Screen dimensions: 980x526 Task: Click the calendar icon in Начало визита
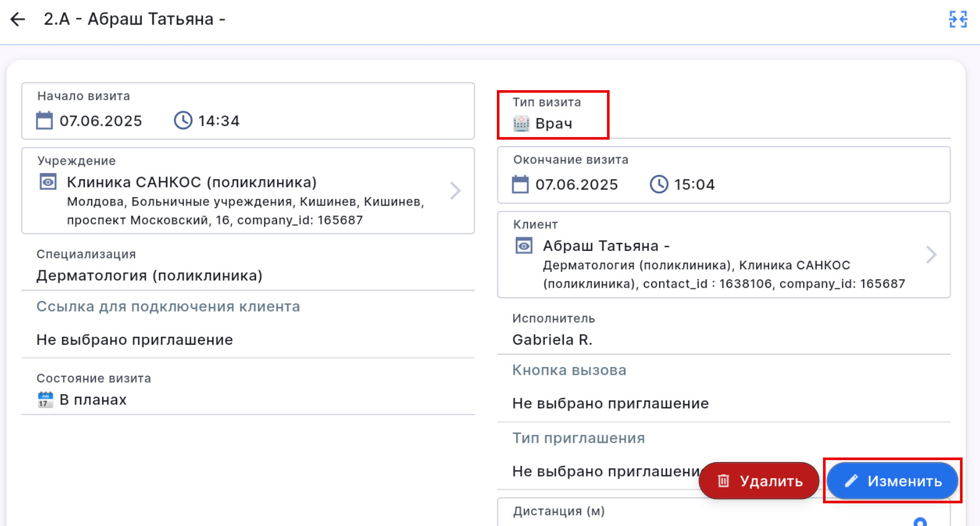click(x=44, y=121)
